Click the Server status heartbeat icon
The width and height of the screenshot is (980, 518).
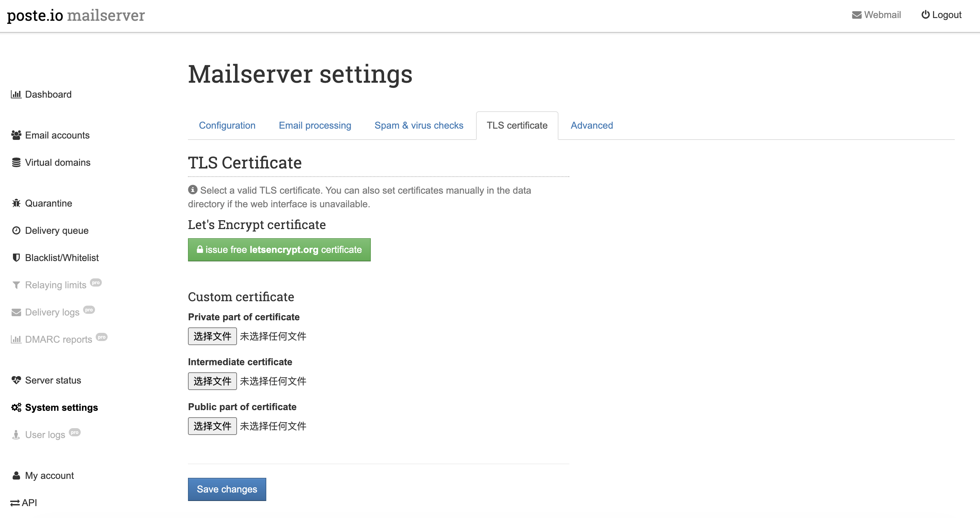click(16, 380)
